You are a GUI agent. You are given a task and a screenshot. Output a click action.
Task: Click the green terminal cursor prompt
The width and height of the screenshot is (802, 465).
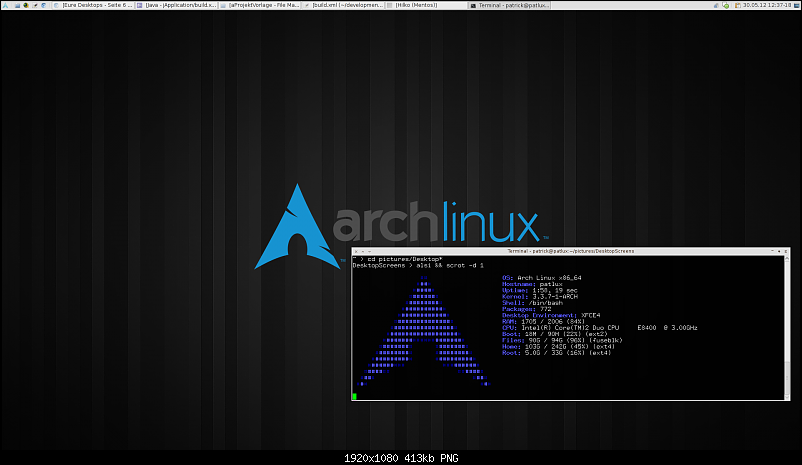pos(354,396)
